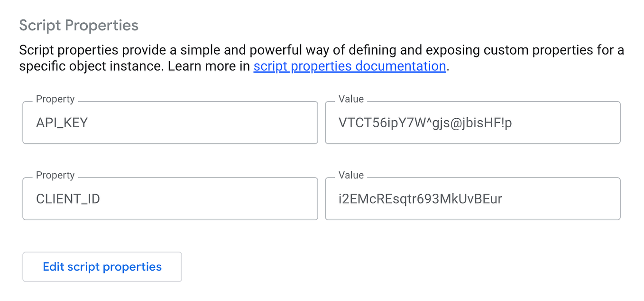The image size is (644, 301).
Task: Click the Value label above the client ID
Action: pyautogui.click(x=351, y=175)
